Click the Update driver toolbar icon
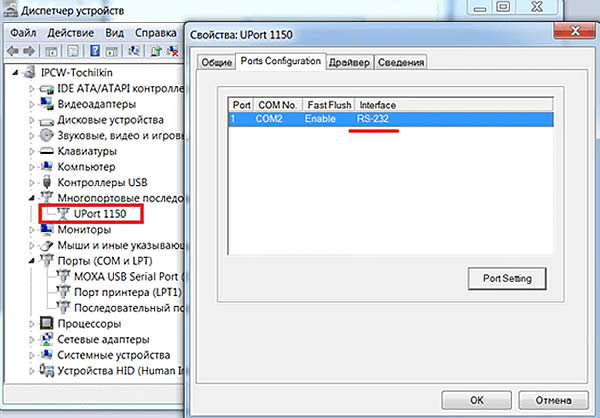The height and width of the screenshot is (418, 600). tap(156, 51)
